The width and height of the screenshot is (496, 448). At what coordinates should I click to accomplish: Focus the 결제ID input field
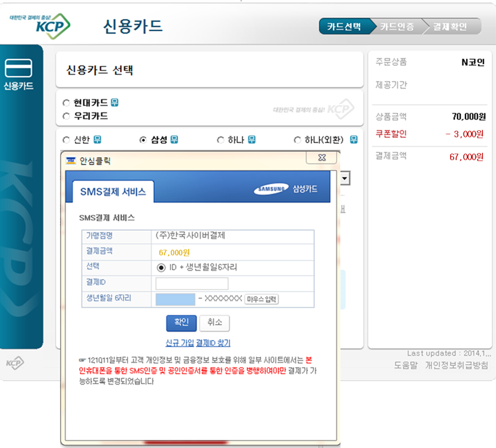pyautogui.click(x=191, y=284)
